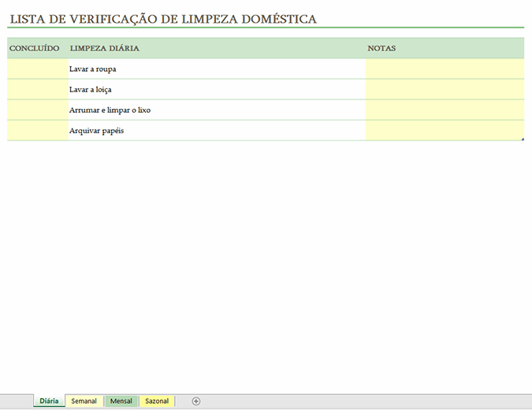The image size is (532, 410).
Task: Click the NOTAS column header
Action: pyautogui.click(x=381, y=49)
